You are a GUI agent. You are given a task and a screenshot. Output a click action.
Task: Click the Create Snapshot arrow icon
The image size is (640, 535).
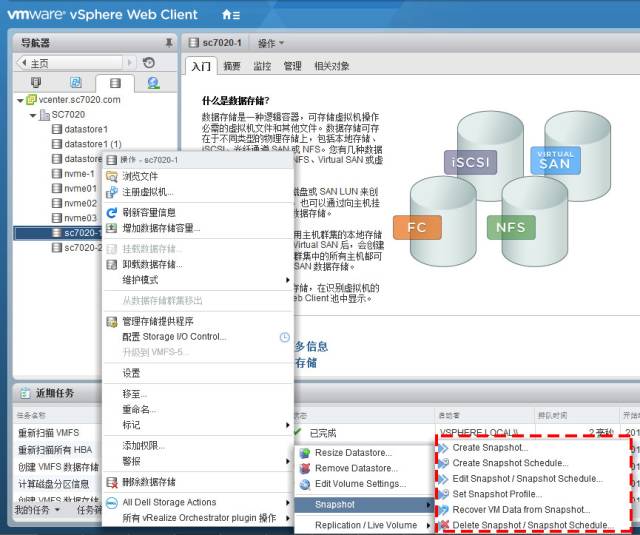tap(443, 448)
